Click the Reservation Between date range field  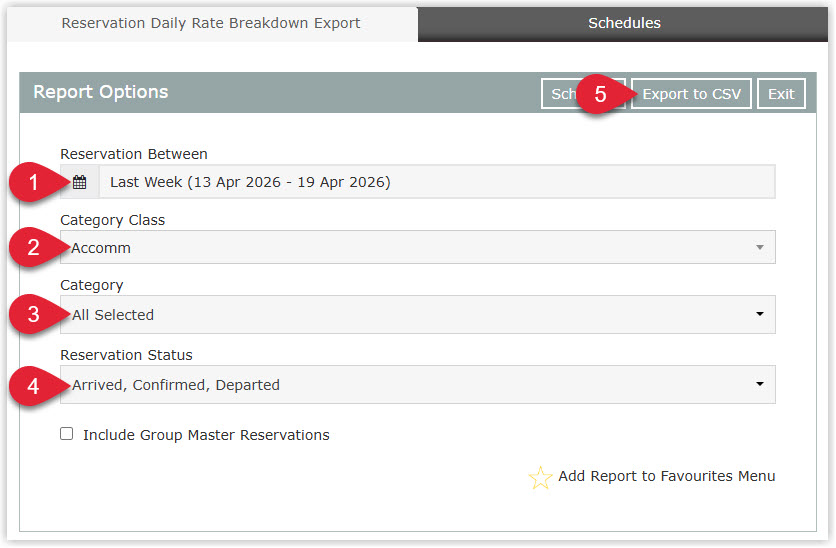[x=437, y=182]
